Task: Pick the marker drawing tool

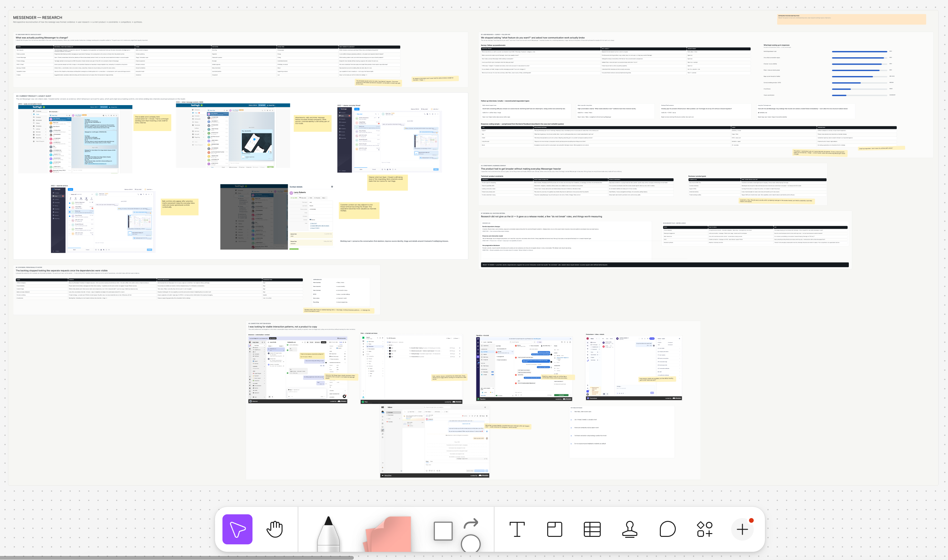Action: tap(328, 534)
